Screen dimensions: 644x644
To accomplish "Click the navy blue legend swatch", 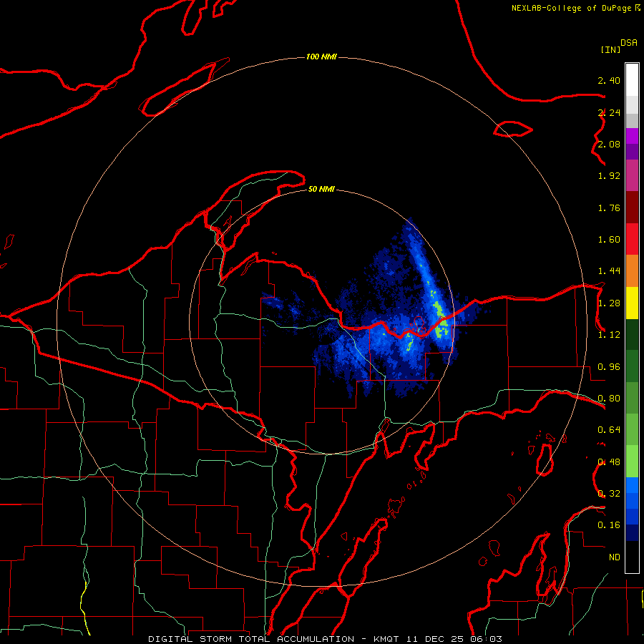I will pyautogui.click(x=632, y=532).
